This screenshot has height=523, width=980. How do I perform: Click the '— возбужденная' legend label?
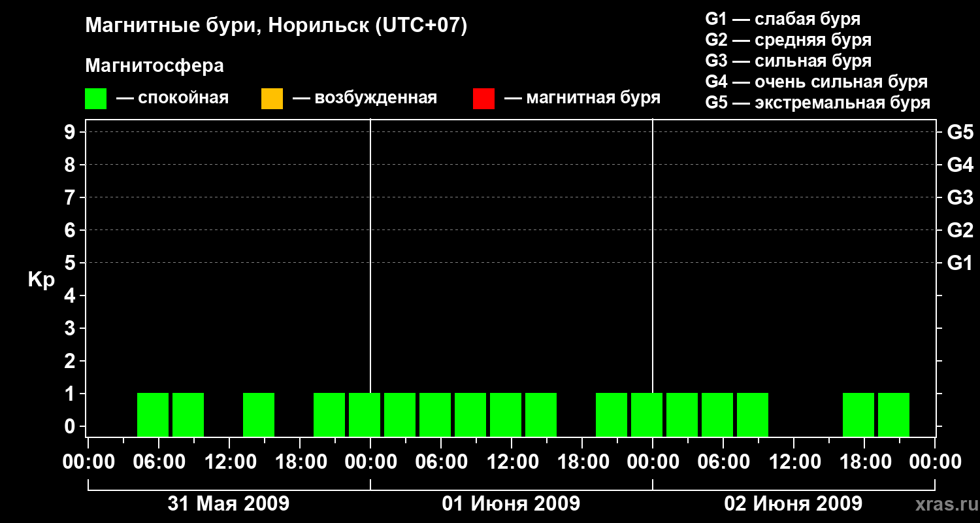pos(365,98)
